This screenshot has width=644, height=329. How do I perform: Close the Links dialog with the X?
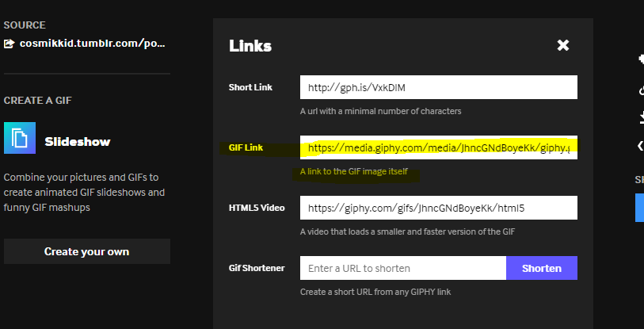pyautogui.click(x=562, y=45)
